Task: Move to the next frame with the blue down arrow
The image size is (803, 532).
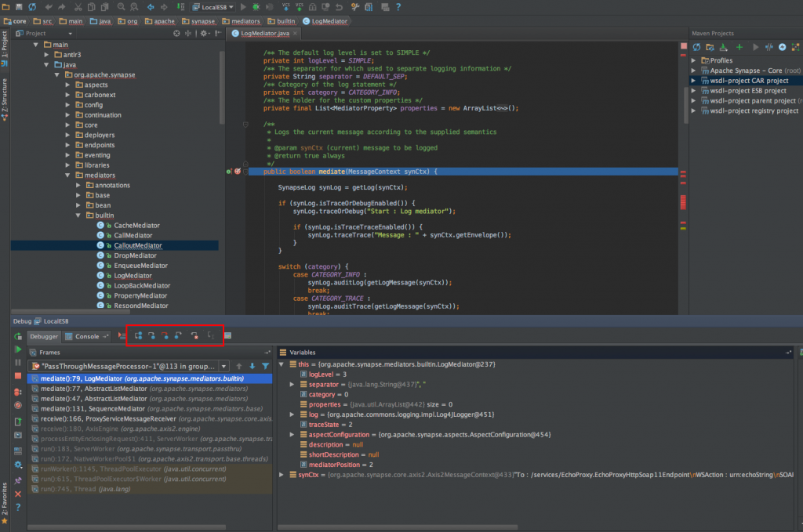Action: click(x=253, y=366)
